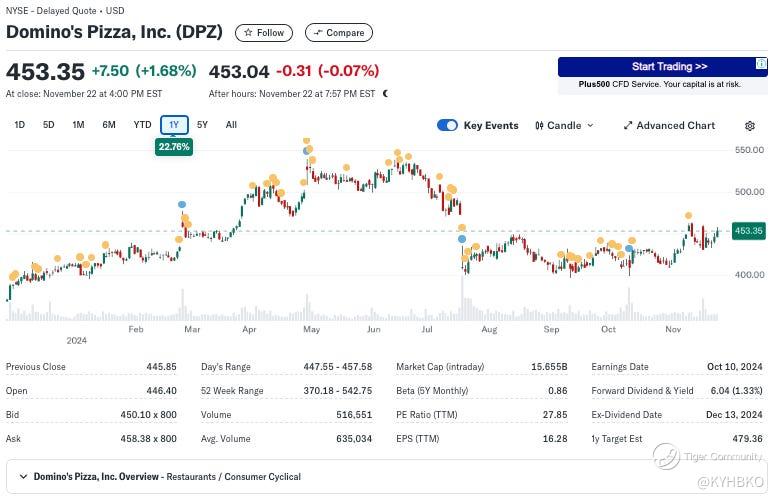Click the Bid value 450.10 x 800
Image resolution: width=778 pixels, height=500 pixels.
click(148, 414)
